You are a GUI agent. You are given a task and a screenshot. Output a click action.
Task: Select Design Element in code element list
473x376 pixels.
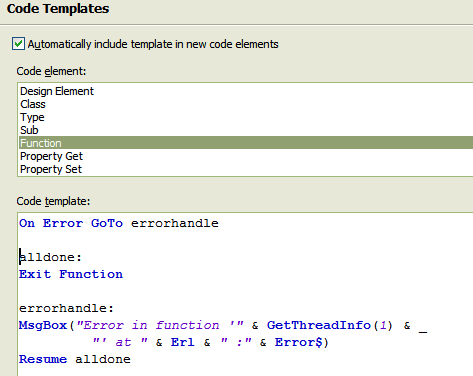[246, 91]
